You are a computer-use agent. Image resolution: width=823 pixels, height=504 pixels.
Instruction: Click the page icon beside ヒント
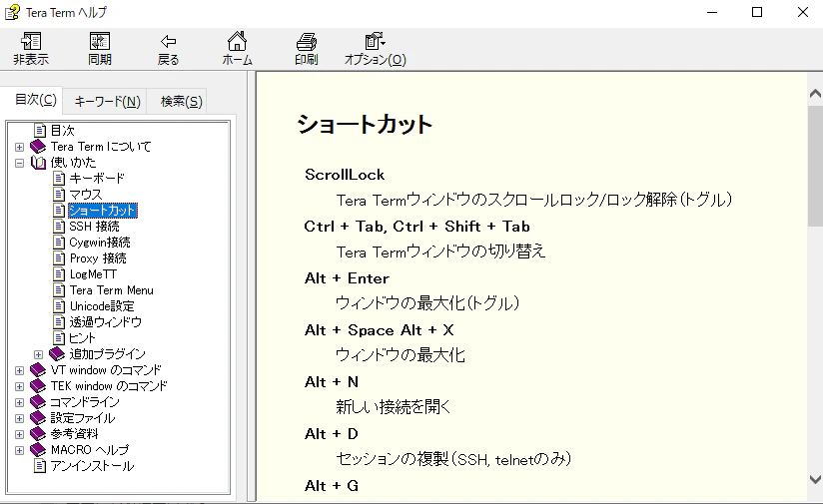pos(59,338)
